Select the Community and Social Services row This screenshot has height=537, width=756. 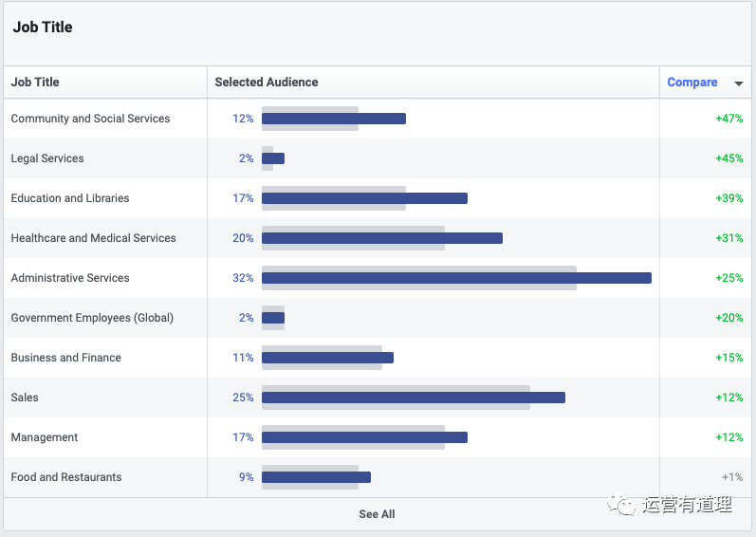(90, 119)
